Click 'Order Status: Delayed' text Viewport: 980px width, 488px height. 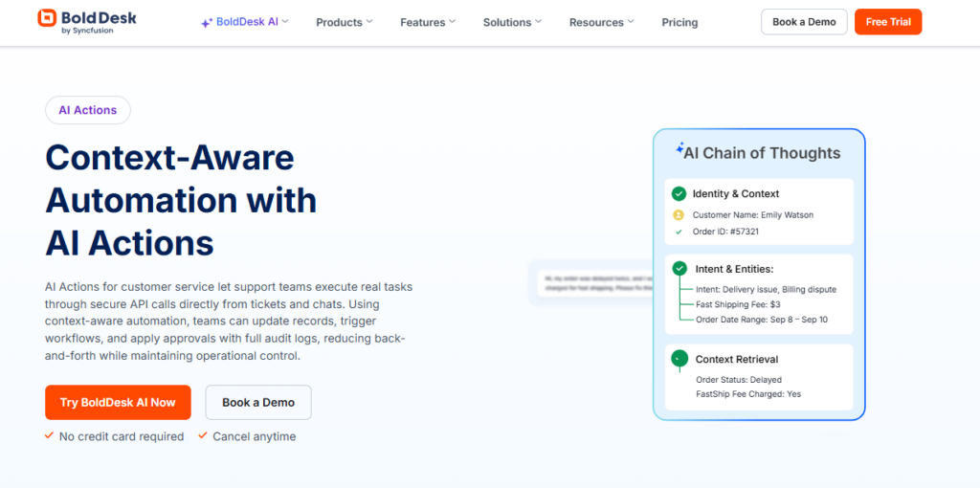tap(739, 379)
